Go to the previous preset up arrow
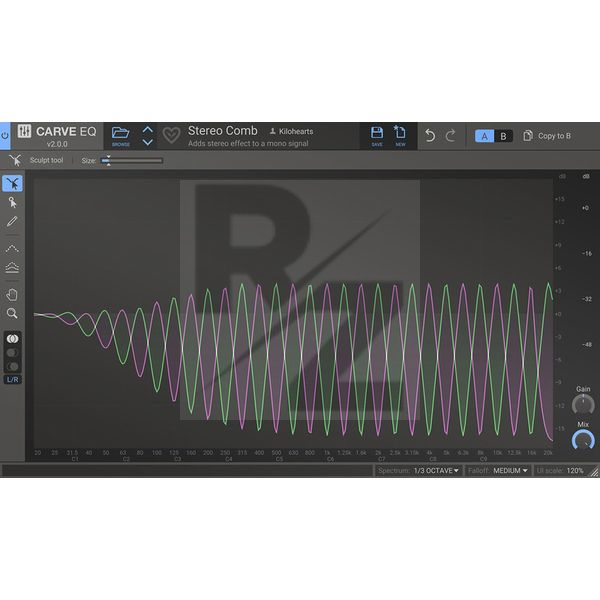 (x=148, y=130)
